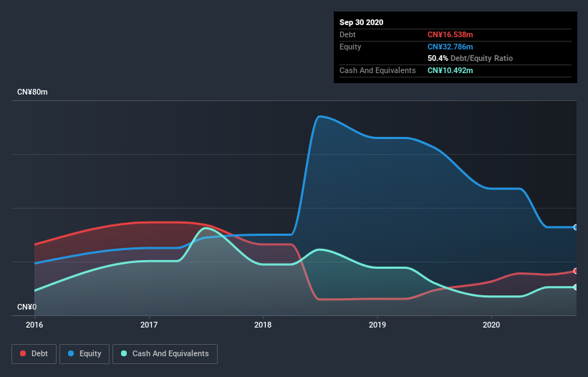Image resolution: width=588 pixels, height=377 pixels.
Task: Select the 2020 axis label
Action: (x=491, y=325)
